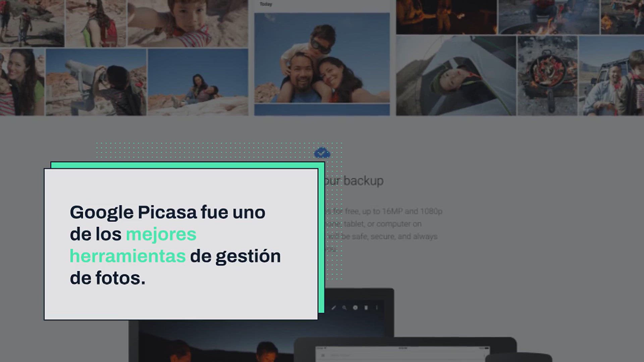Select photo of laughing man near jeep
Viewport: 644px width, 362px height.
[x=611, y=76]
